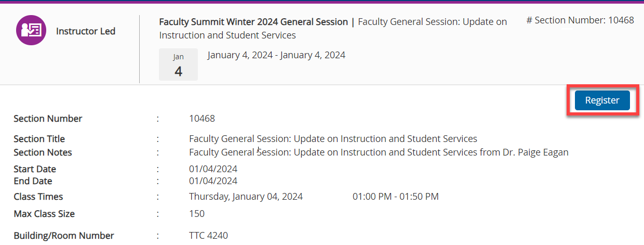Click the Instructor Led label
The image size is (644, 245).
click(x=86, y=31)
